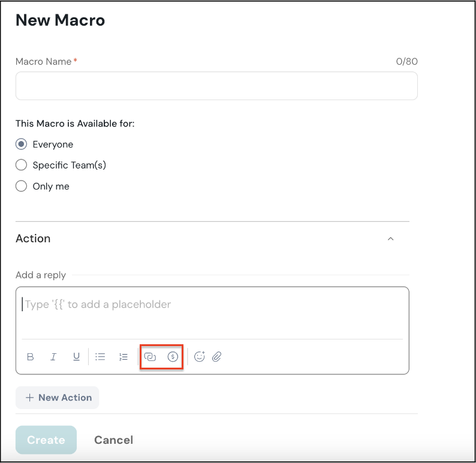Toggle bold formatting in reply editor
This screenshot has height=463, width=476.
click(31, 357)
